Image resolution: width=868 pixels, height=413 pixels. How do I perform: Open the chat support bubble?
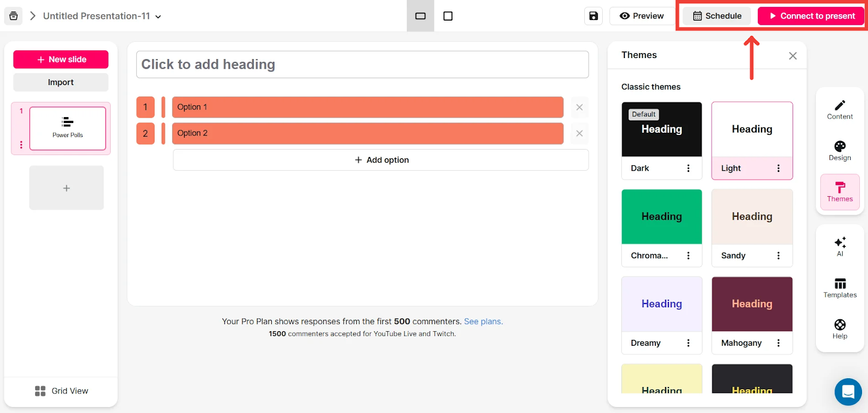click(x=848, y=391)
